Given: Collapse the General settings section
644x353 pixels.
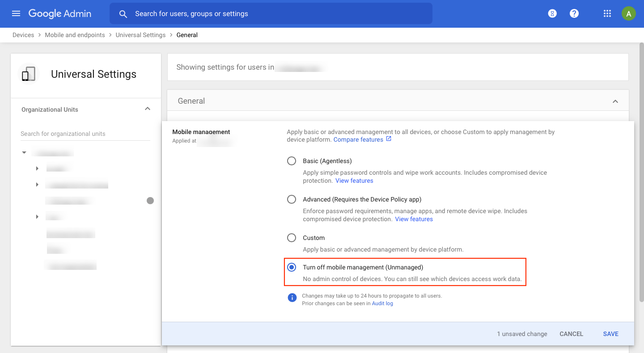Looking at the screenshot, I should coord(615,101).
